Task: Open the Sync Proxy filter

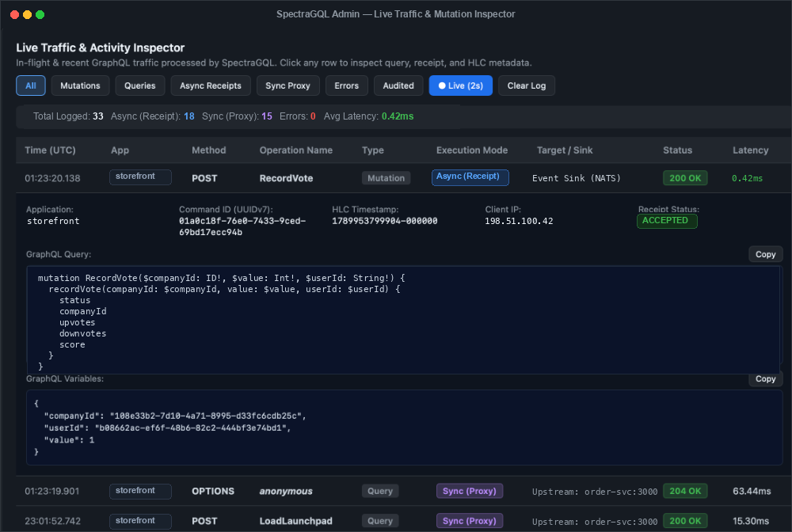Action: point(288,85)
